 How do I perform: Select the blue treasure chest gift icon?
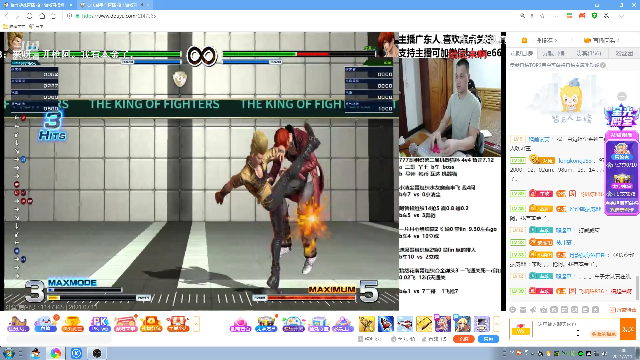(266, 324)
